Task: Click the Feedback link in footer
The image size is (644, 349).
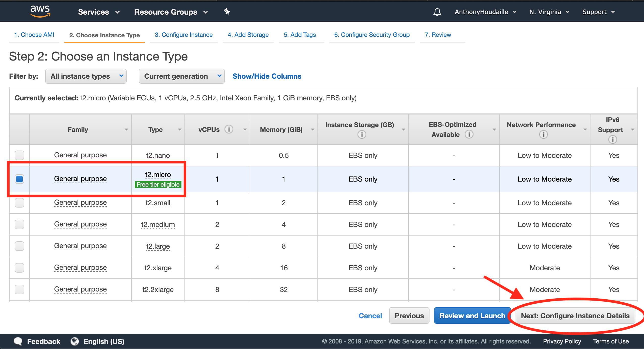Action: [x=44, y=341]
